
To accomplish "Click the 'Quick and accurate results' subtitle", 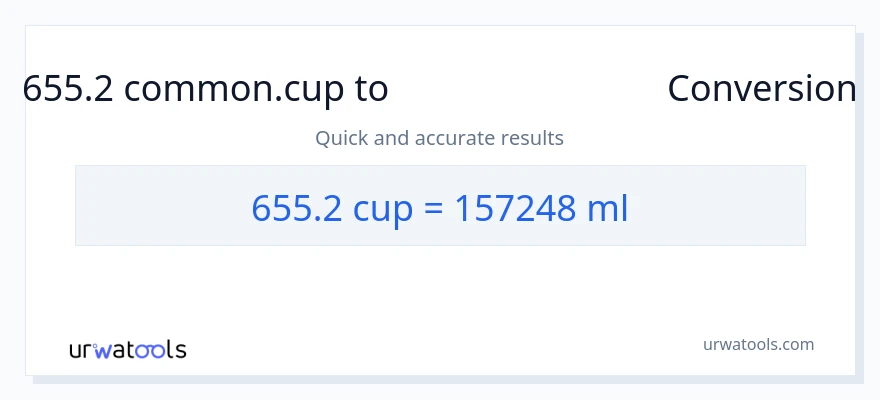I will [x=439, y=138].
